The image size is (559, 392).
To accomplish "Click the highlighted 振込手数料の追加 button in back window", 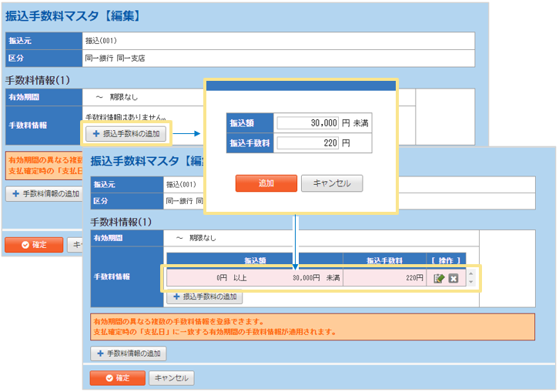I will [126, 133].
